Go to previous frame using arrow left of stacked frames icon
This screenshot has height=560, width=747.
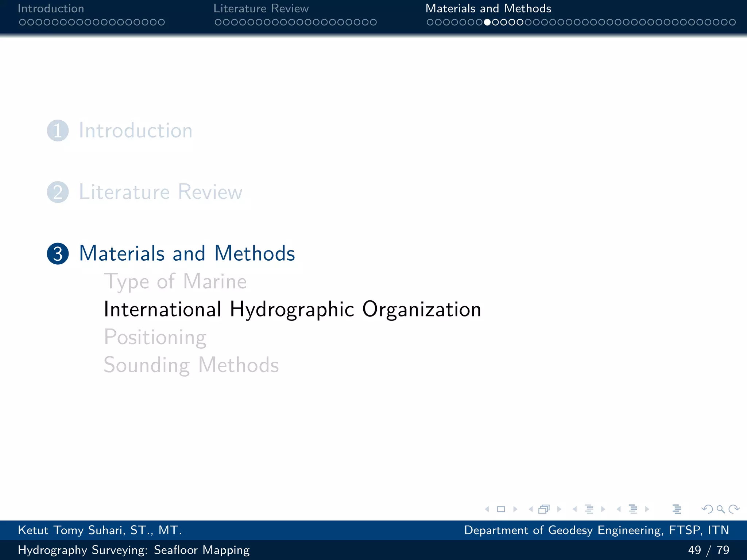[x=531, y=509]
